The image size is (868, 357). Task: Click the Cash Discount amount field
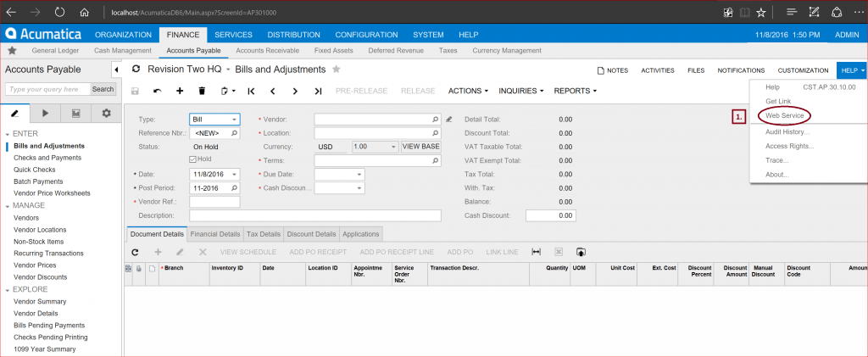(x=551, y=216)
